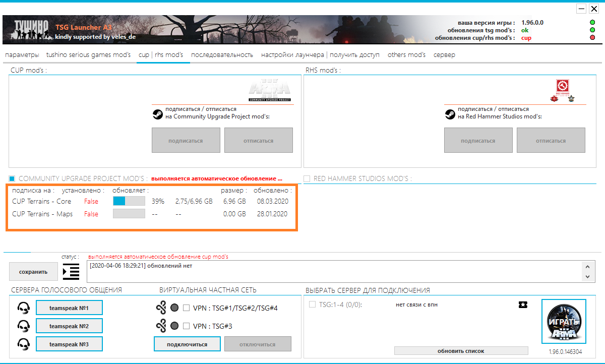The width and height of the screenshot is (605, 364).
Task: Click обновить список button
Action: pyautogui.click(x=461, y=350)
